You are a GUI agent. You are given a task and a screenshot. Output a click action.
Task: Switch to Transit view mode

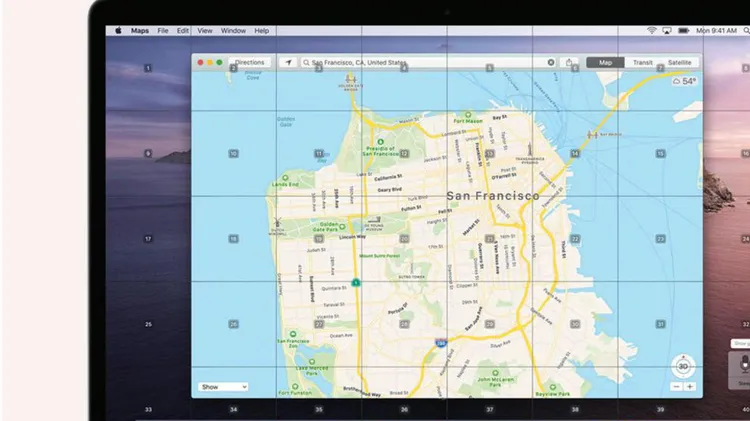coord(642,63)
